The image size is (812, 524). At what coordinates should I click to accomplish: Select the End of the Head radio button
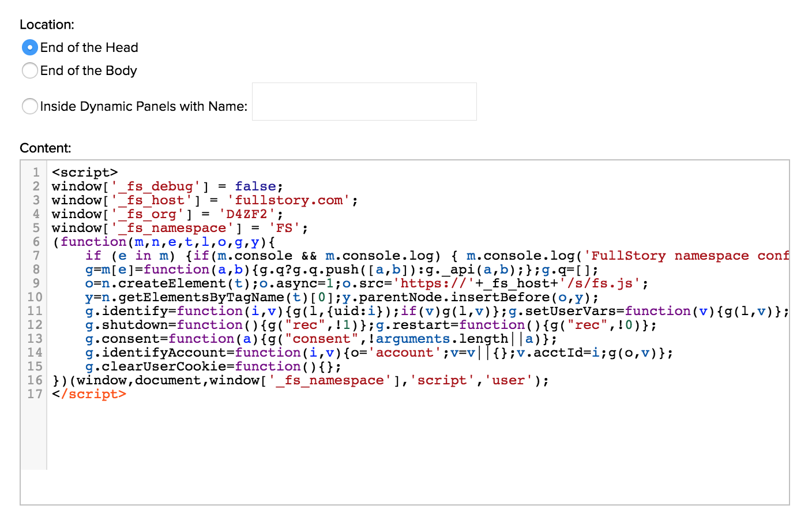(x=30, y=47)
